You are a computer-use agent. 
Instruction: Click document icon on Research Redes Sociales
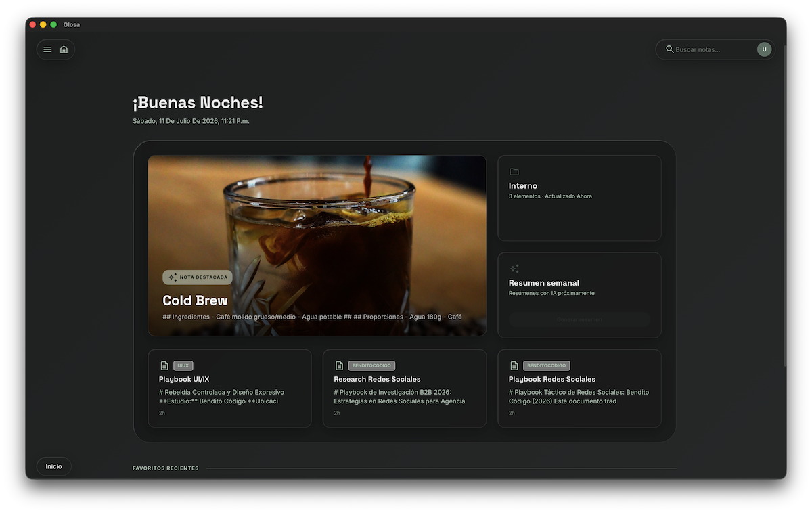[339, 365]
